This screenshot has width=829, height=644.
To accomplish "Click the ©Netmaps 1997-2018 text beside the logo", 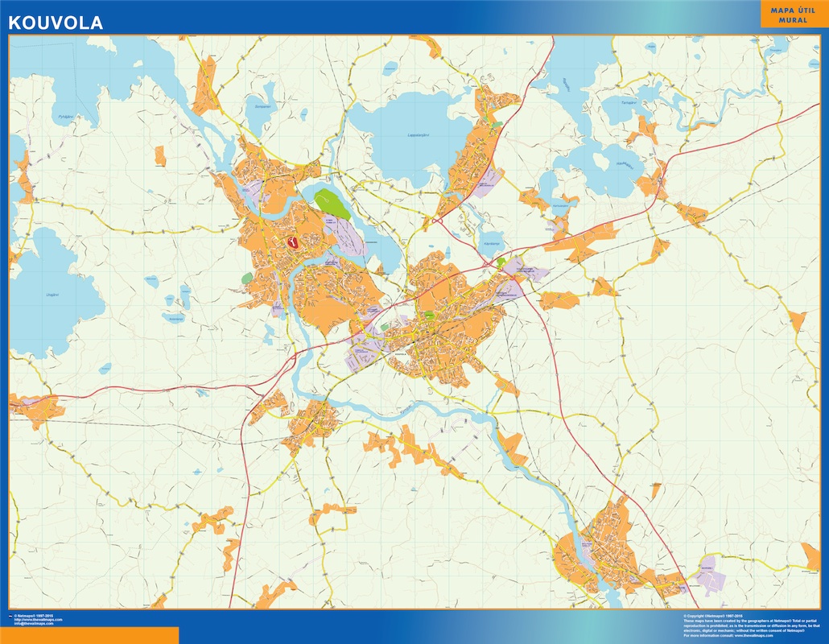I will 34,616.
